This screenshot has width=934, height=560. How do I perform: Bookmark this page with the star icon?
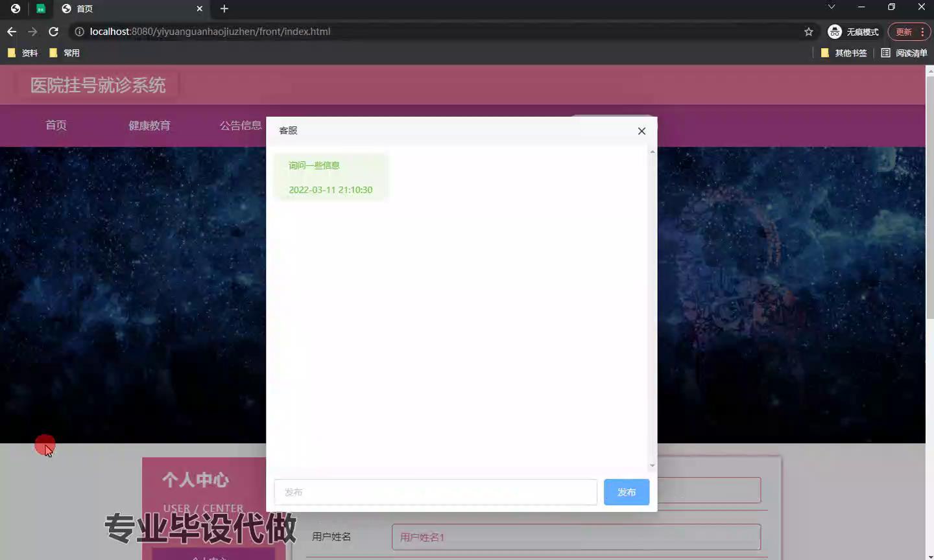[x=808, y=32]
